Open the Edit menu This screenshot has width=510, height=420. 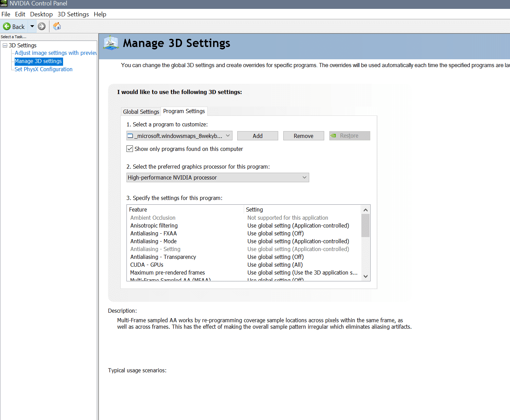pyautogui.click(x=20, y=14)
